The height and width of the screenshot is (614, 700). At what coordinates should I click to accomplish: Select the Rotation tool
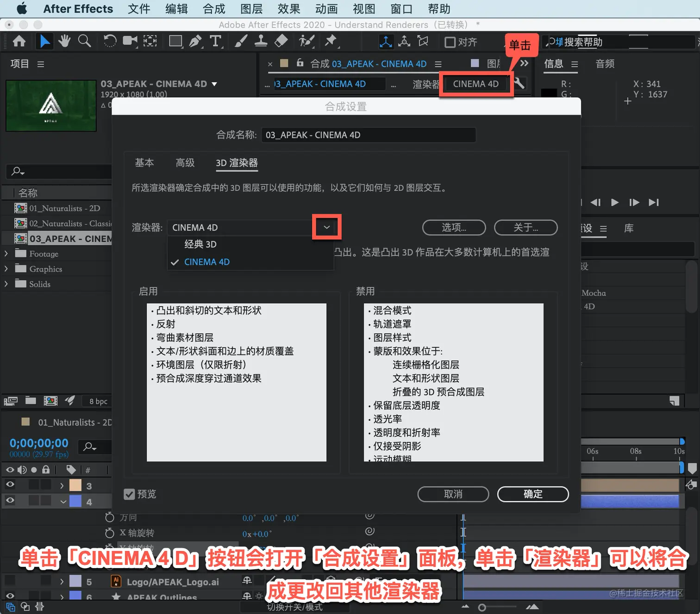pos(110,42)
